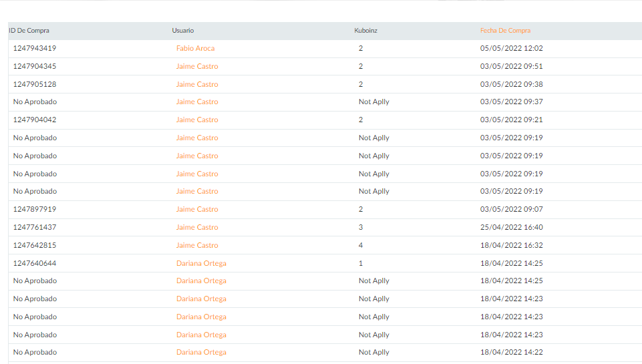Select purchase ID 1247905128
This screenshot has width=642, height=364.
pyautogui.click(x=34, y=84)
